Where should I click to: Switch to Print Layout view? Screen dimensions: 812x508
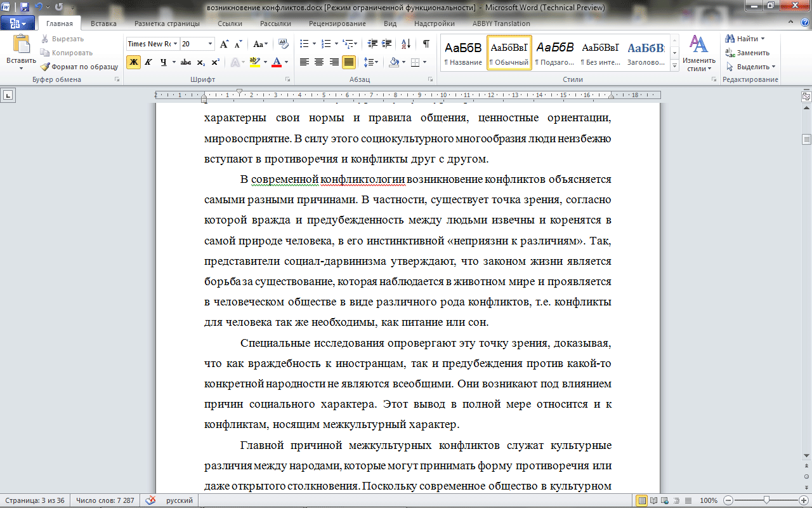642,500
